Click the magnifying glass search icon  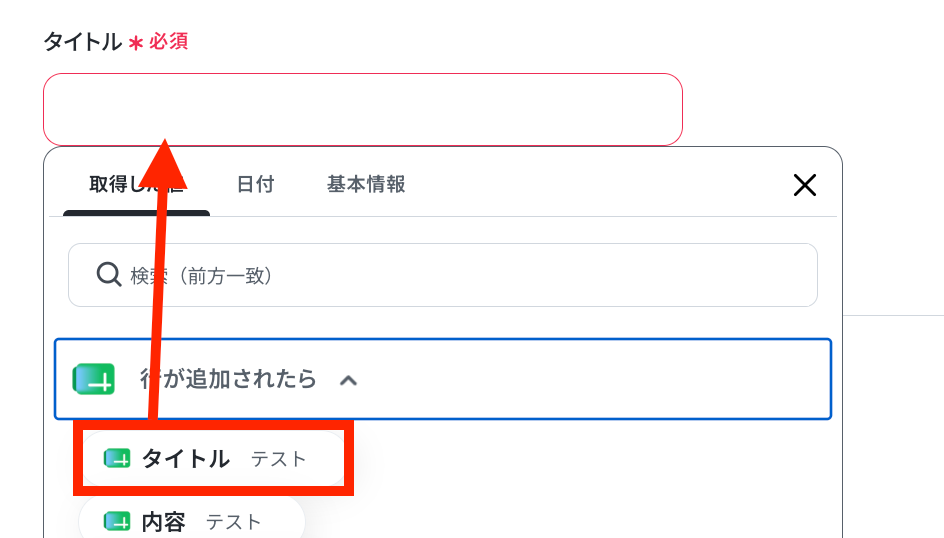coord(109,274)
